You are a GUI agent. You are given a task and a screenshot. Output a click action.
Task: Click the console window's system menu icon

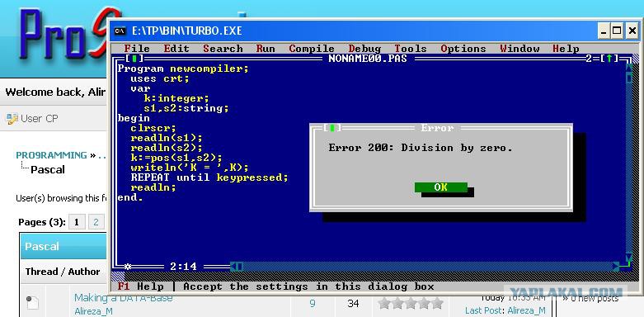coord(120,31)
